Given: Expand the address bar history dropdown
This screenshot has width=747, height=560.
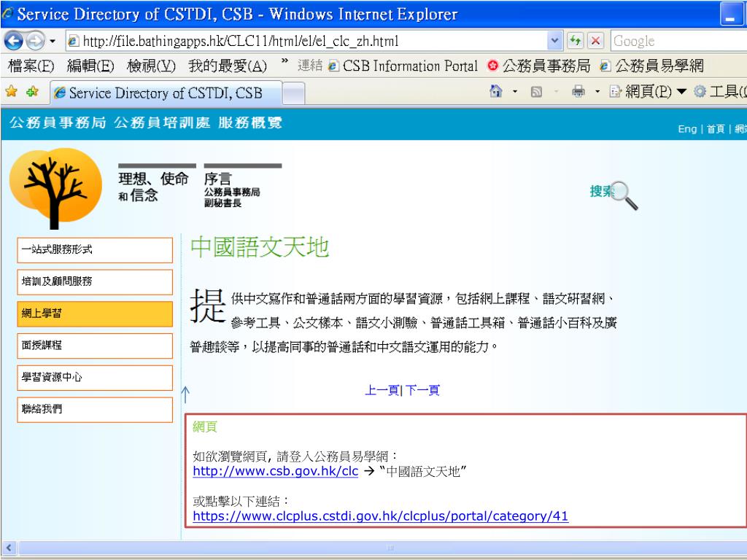Looking at the screenshot, I should (554, 41).
